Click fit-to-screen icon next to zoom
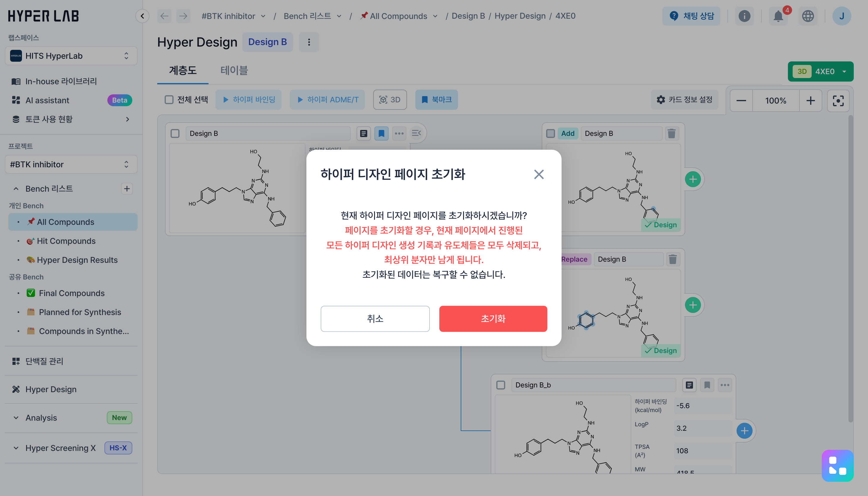Screen dimensions: 868x496 click(838, 101)
